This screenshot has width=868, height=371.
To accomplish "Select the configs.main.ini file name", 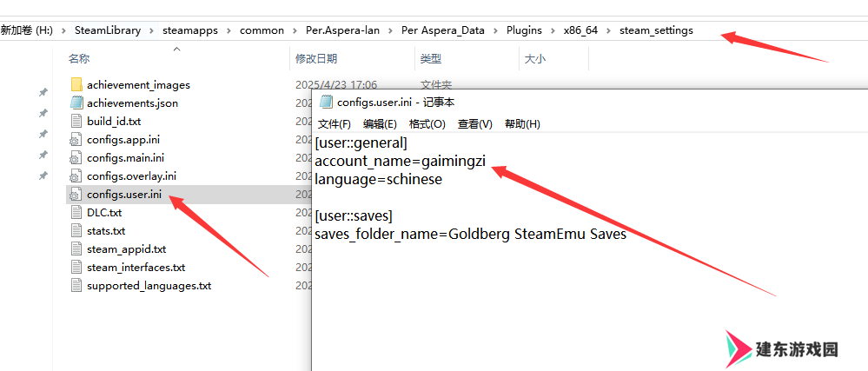I will click(x=126, y=158).
